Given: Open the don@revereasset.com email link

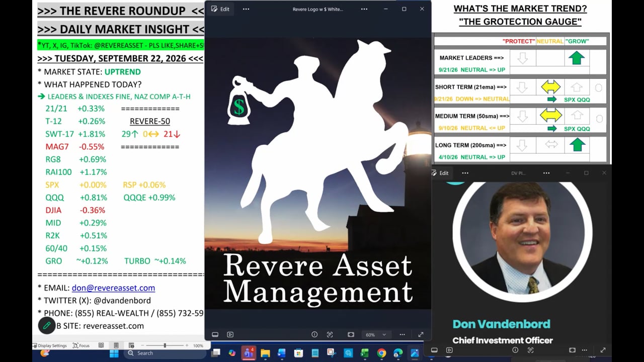Looking at the screenshot, I should 113,288.
